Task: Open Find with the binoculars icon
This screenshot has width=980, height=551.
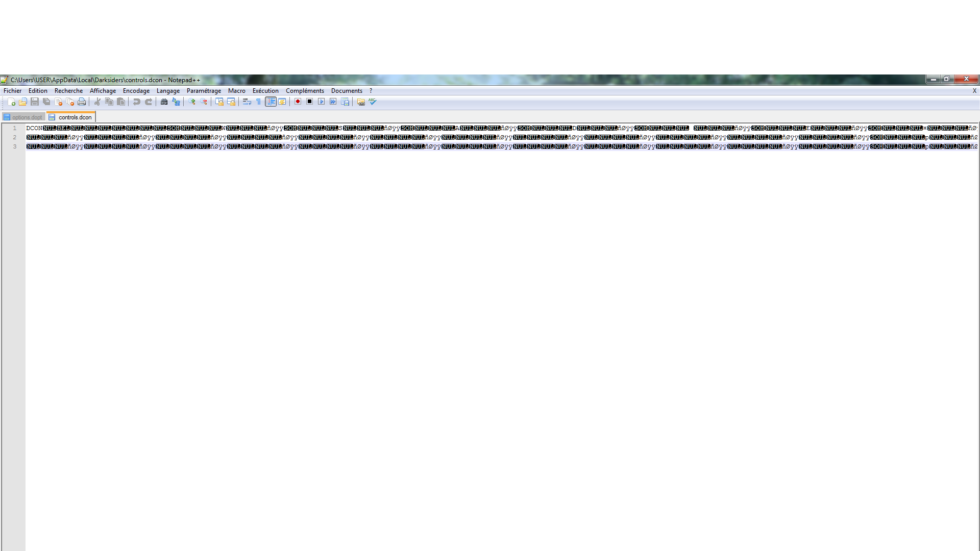Action: 164,102
